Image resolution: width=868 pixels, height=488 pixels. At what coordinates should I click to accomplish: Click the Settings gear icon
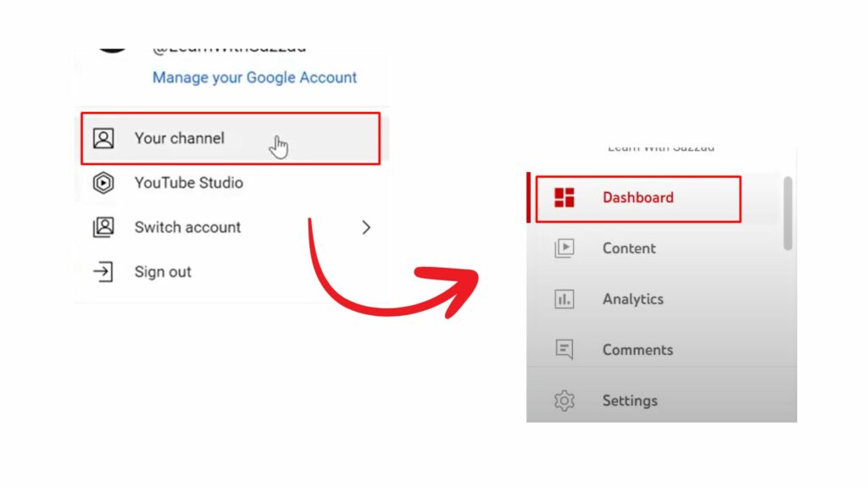[563, 400]
